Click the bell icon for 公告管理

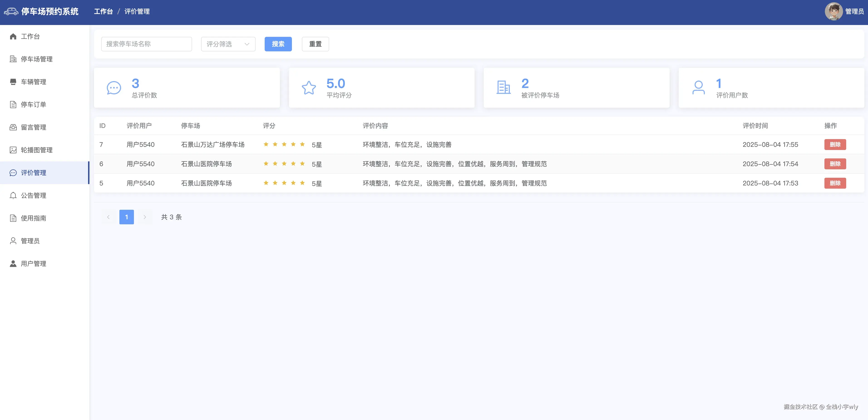tap(13, 196)
